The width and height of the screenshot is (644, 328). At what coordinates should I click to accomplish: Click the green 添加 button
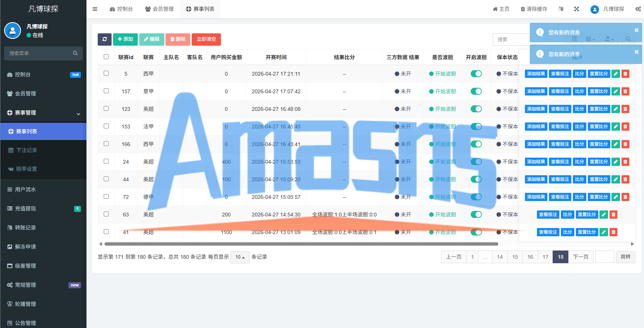point(125,39)
